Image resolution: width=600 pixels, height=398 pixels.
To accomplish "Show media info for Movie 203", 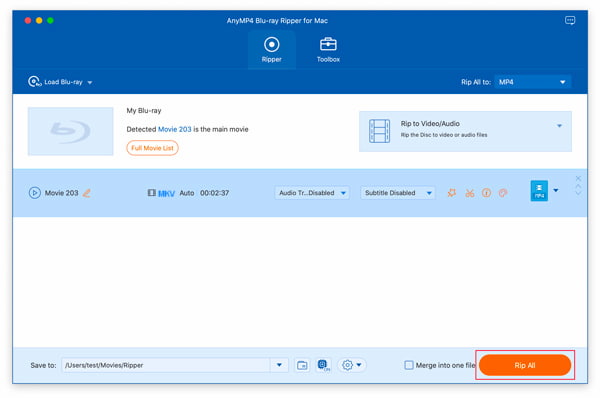I will tap(486, 193).
